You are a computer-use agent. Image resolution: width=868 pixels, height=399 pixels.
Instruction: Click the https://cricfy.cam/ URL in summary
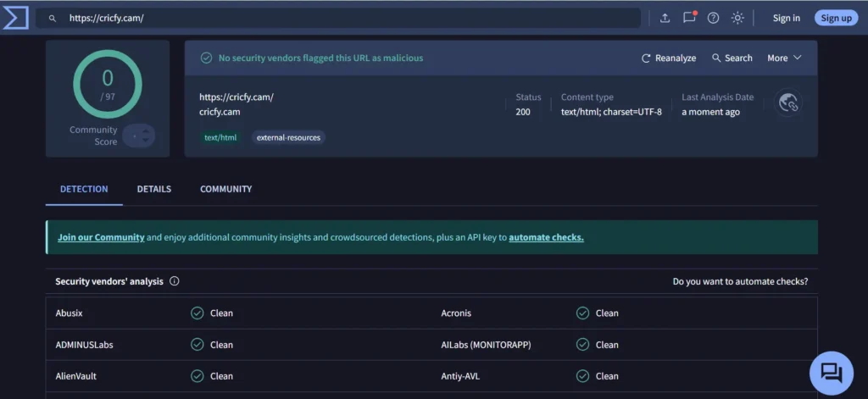pos(236,97)
